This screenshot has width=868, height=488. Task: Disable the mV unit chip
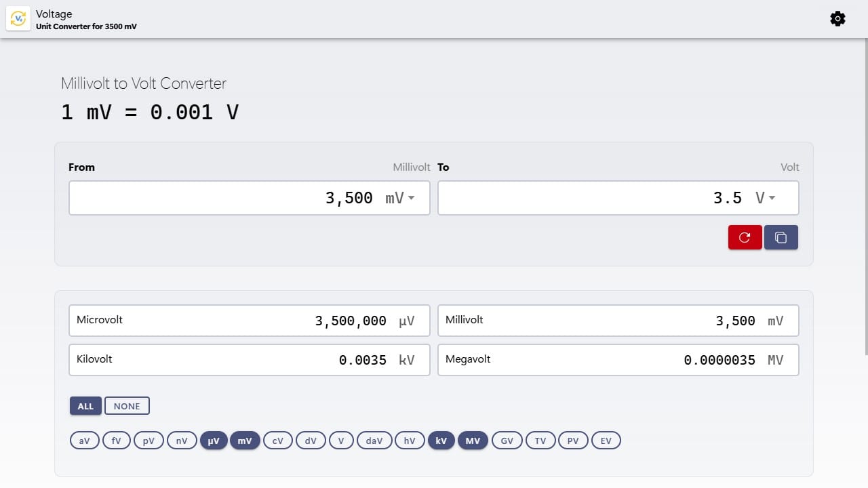(245, 440)
